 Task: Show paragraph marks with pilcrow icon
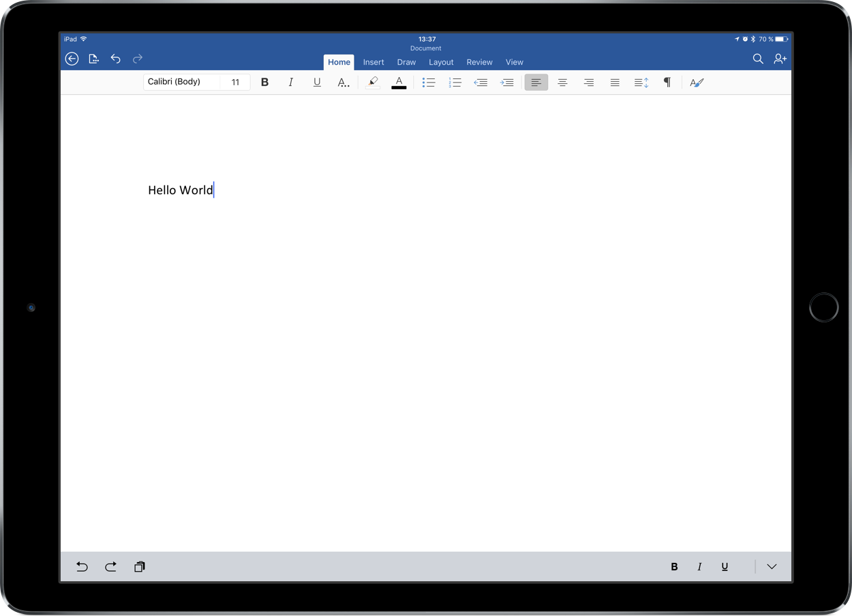(667, 82)
